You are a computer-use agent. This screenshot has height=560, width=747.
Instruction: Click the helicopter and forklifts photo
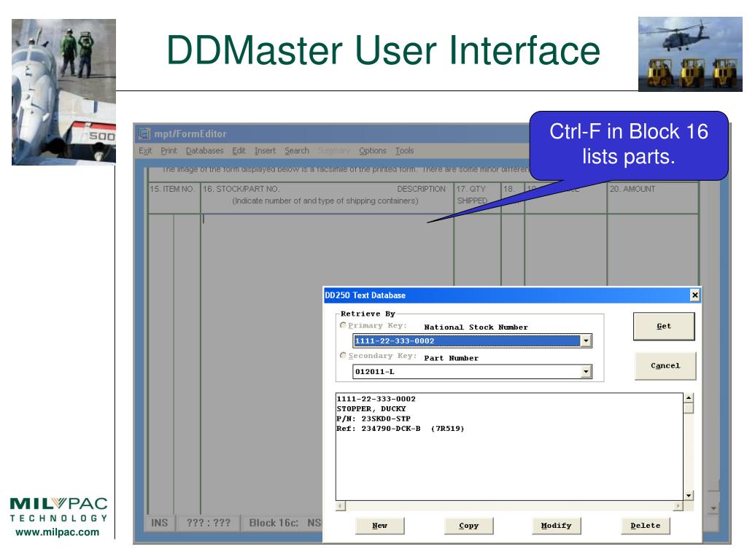pos(690,54)
